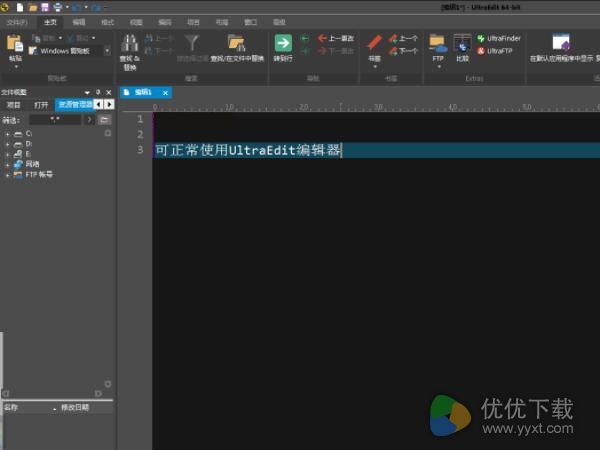Click the red Previous Change arrow

(x=322, y=38)
